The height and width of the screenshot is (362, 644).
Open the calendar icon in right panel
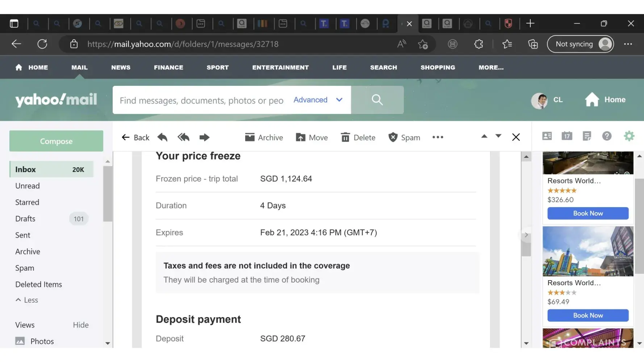[566, 136]
